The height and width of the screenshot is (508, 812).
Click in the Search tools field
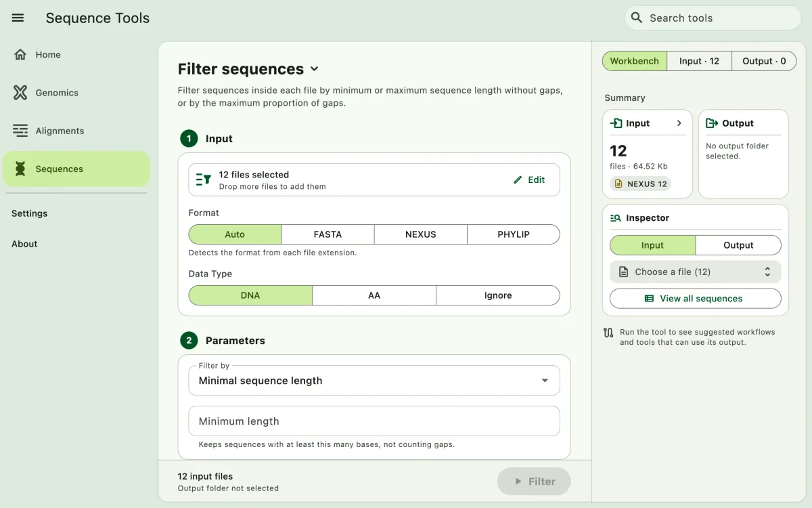713,18
